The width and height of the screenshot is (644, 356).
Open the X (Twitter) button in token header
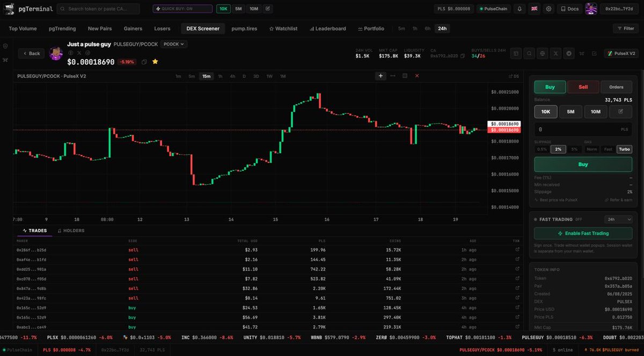point(556,53)
